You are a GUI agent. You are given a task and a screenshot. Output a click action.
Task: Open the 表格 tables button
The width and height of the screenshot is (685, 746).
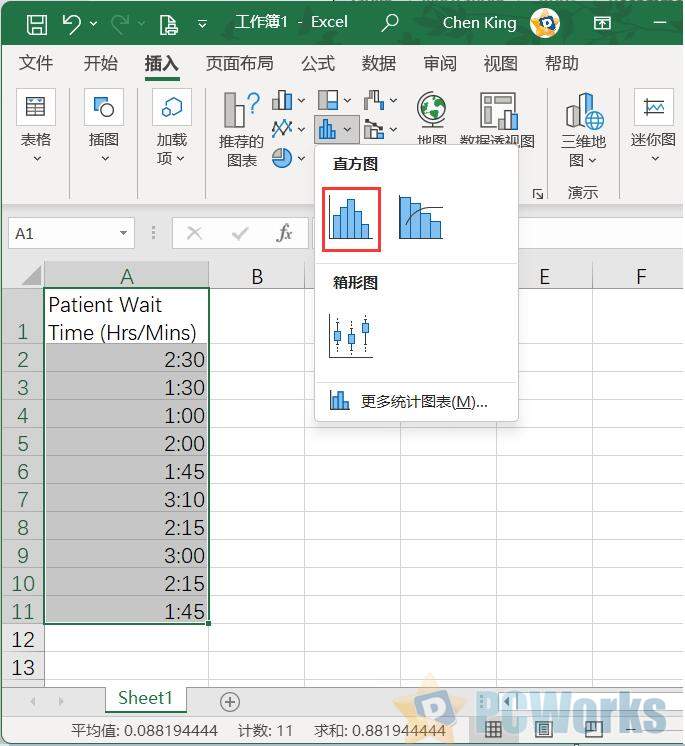(x=36, y=126)
